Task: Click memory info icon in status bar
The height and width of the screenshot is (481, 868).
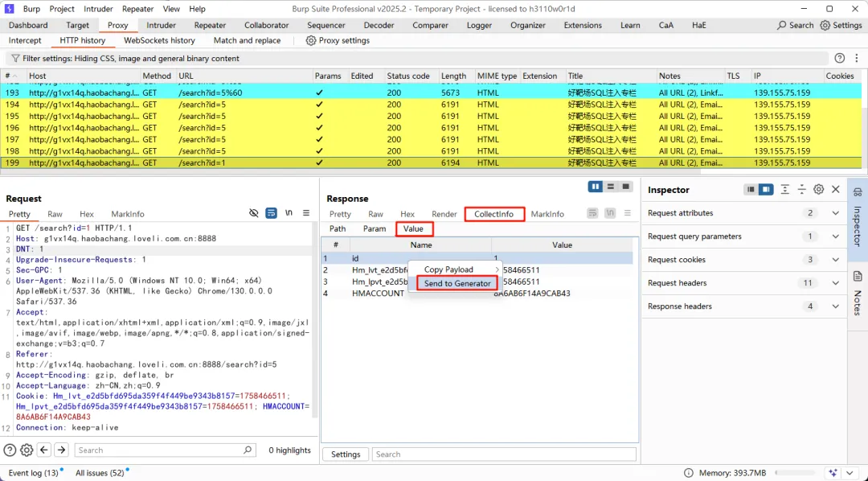Action: 689,473
